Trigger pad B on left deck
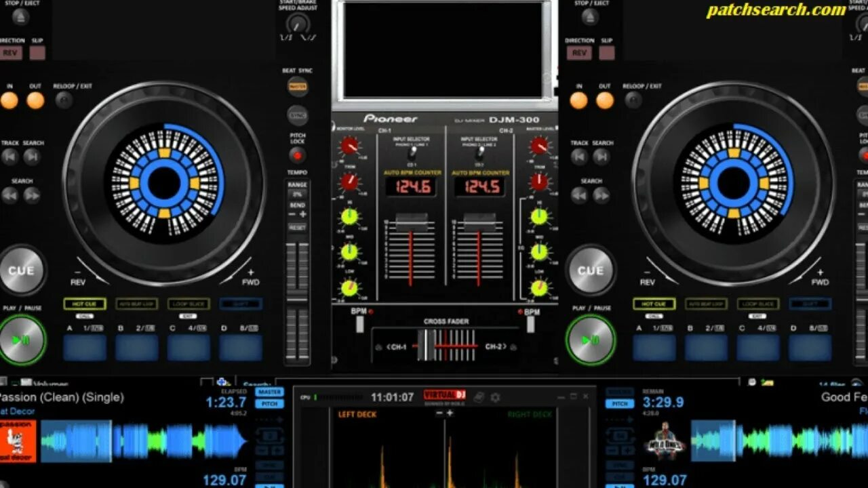 (x=137, y=348)
